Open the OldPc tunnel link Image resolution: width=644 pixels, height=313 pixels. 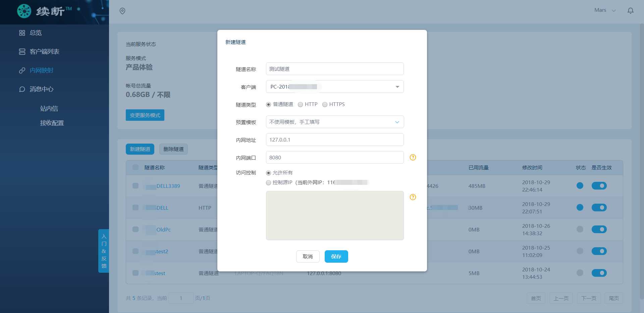point(163,229)
